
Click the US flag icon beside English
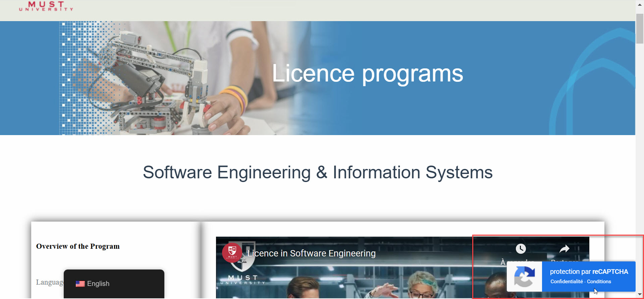(80, 284)
